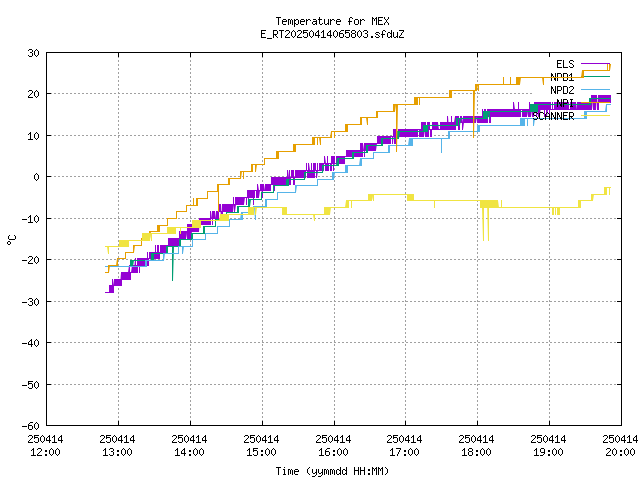The width and height of the screenshot is (640, 480).
Task: Click the green NPD1 legend line sample
Action: pos(594,77)
